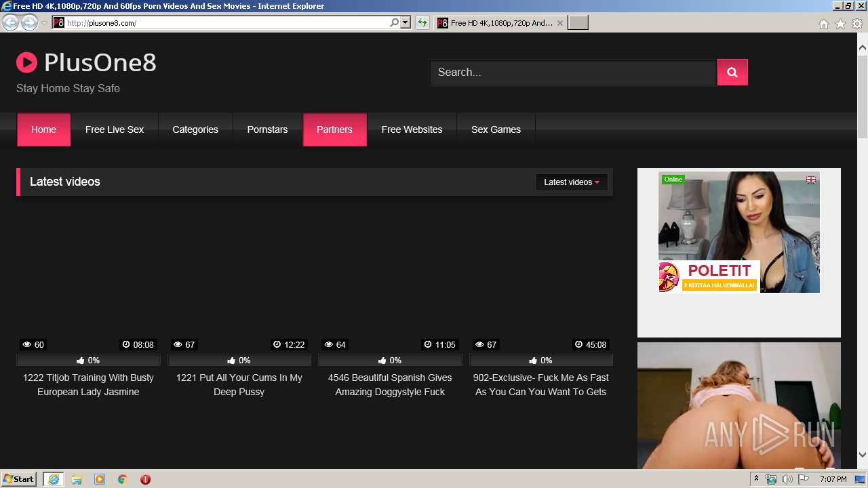Open the address bar history dropdown arrow

(406, 23)
